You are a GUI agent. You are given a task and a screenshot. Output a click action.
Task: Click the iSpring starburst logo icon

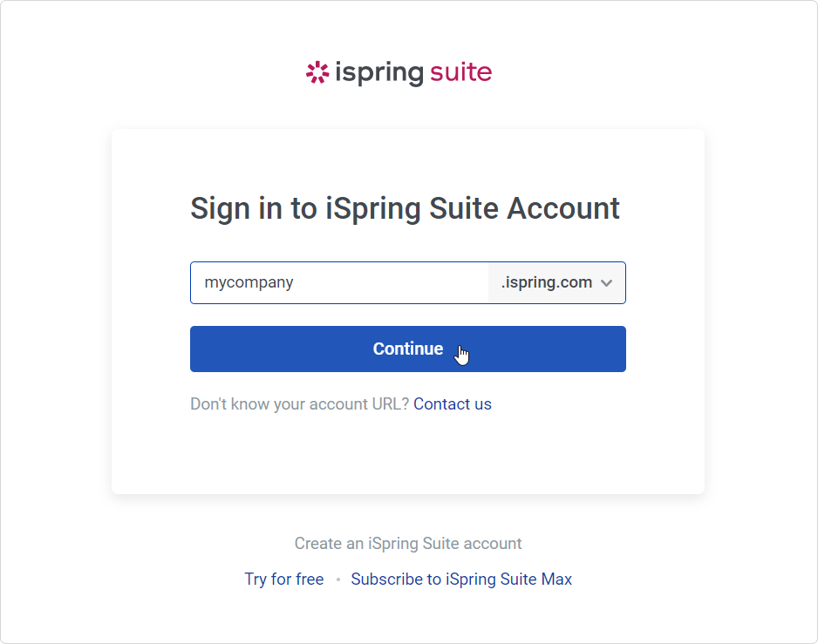[317, 72]
